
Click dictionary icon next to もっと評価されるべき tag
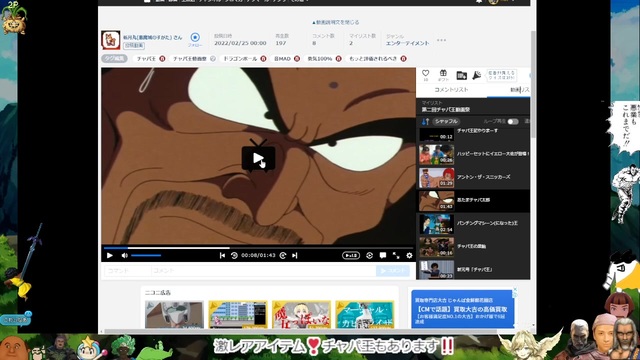coord(403,59)
